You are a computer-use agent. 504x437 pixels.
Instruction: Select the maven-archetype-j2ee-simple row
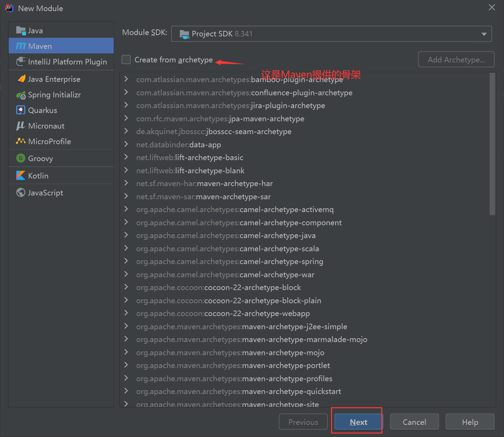coord(304,326)
